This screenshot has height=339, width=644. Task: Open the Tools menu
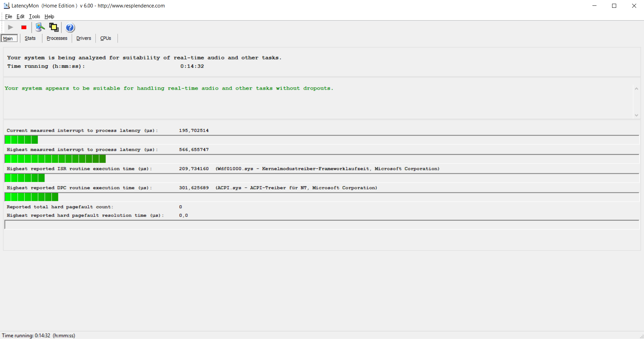coord(34,16)
